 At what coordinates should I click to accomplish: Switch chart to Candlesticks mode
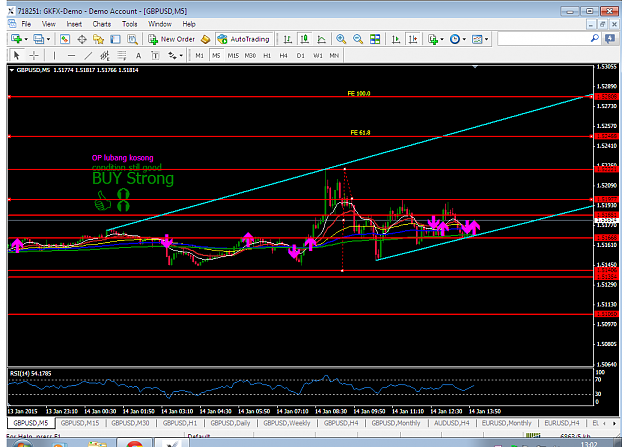pos(305,39)
